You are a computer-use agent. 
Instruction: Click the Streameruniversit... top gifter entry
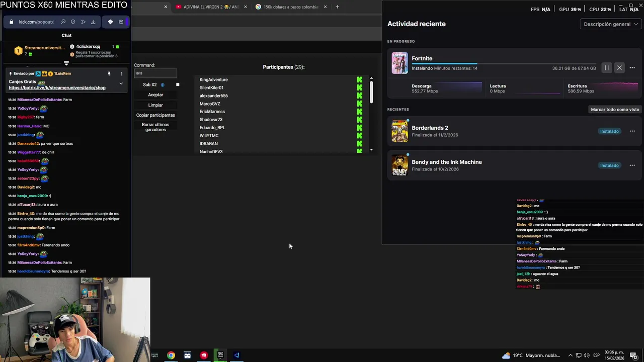(x=40, y=50)
